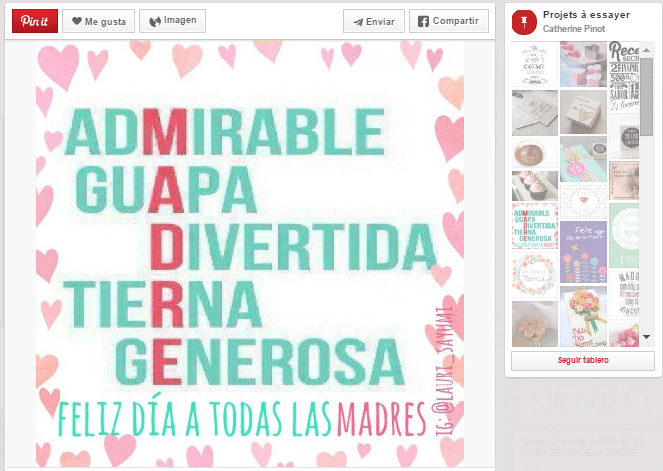Viewport: 663px width, 471px height.
Task: Open the flower bouquet thumbnail
Action: pos(583,315)
